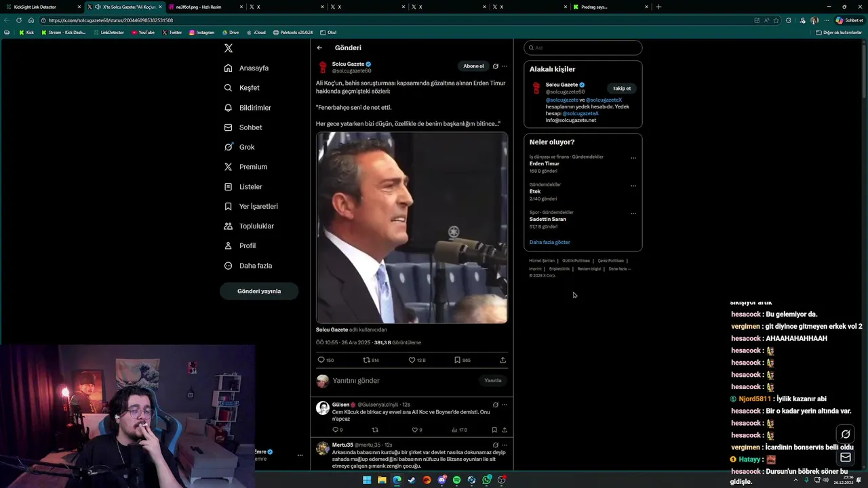Go back with the arrow beside Gönderi
Viewport: 868px width, 488px height.
pyautogui.click(x=319, y=48)
